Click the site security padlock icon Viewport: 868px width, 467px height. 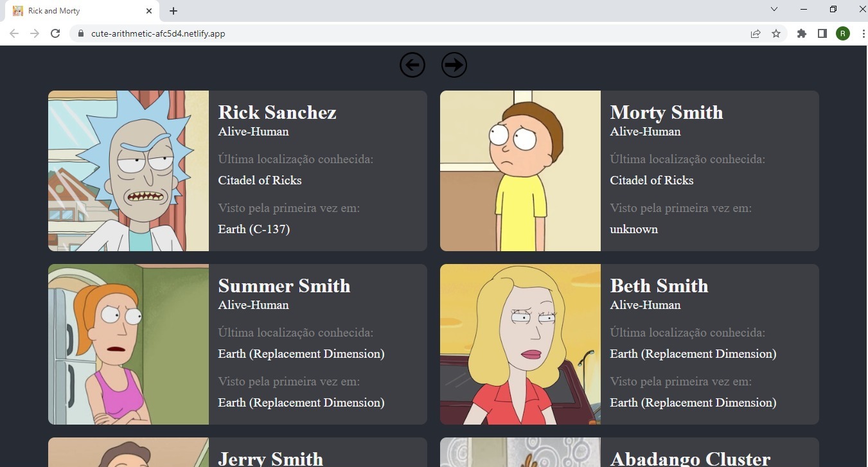[x=80, y=33]
